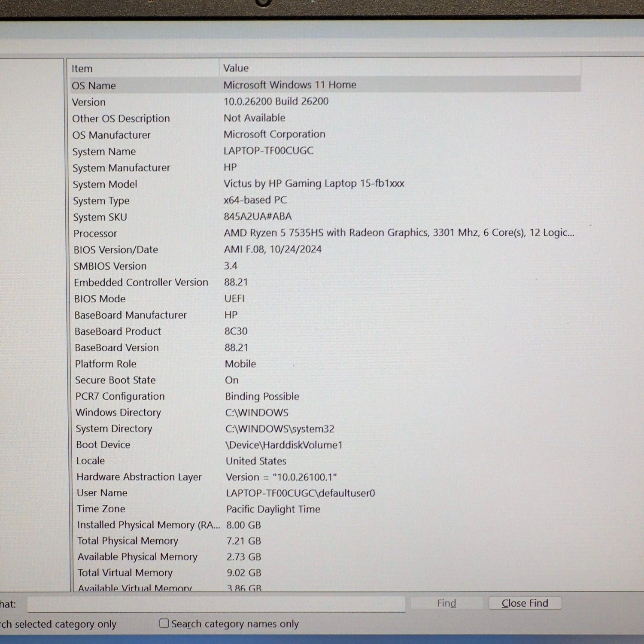Select the Embedded Controller Version item
The width and height of the screenshot is (644, 644).
[x=141, y=283]
